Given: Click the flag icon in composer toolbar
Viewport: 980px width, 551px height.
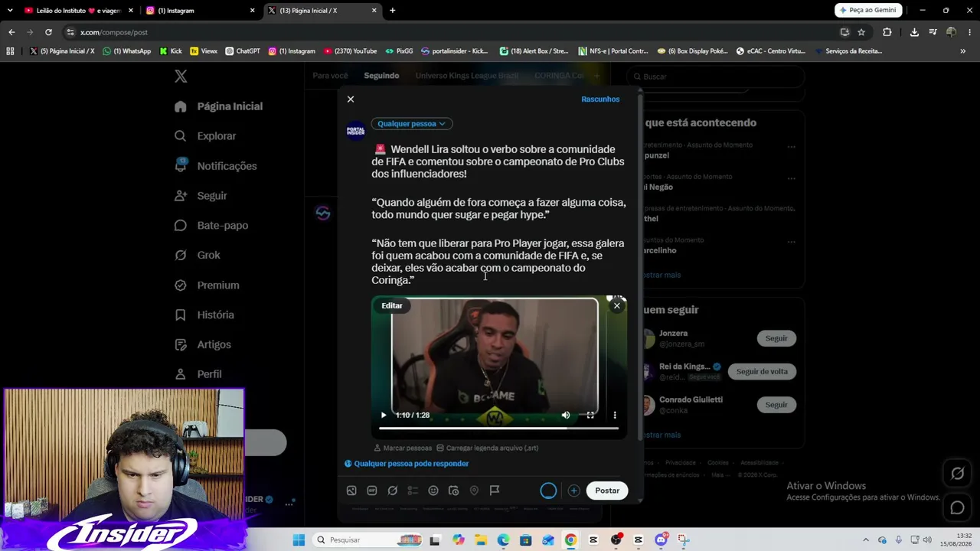Looking at the screenshot, I should point(495,491).
